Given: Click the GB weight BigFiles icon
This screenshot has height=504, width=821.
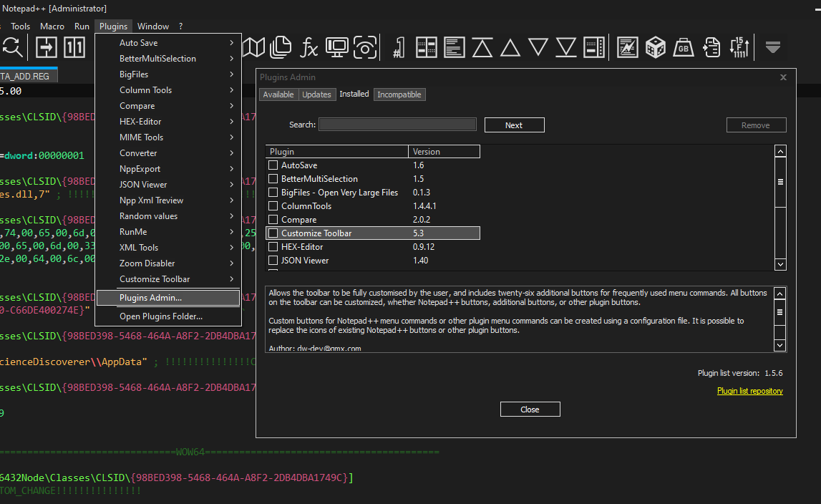Looking at the screenshot, I should 684,47.
